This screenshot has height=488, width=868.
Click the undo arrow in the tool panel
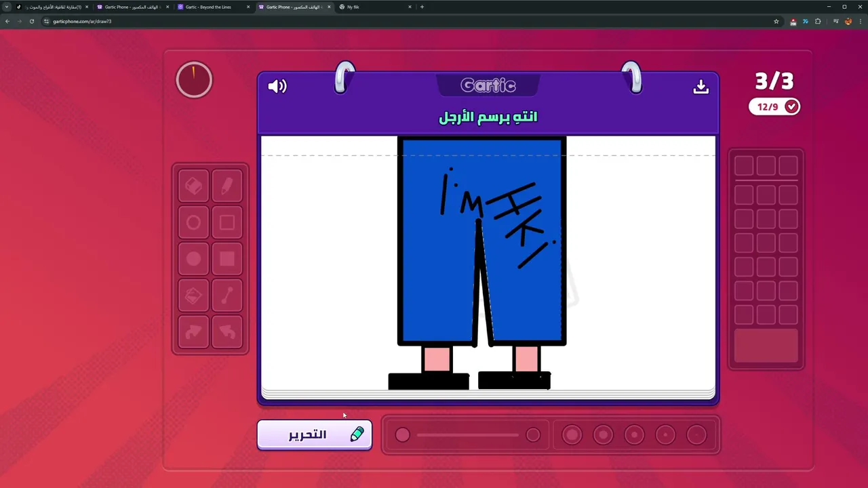point(227,333)
